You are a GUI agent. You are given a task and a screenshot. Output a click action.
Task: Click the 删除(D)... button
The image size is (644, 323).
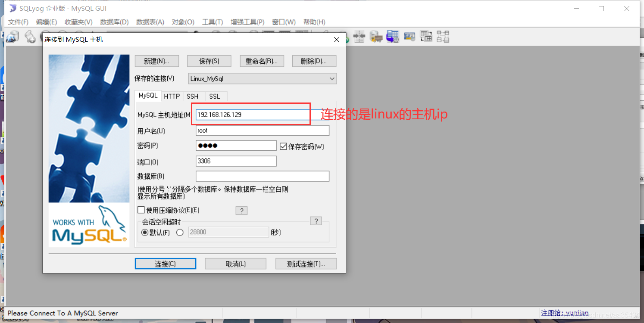pyautogui.click(x=314, y=61)
